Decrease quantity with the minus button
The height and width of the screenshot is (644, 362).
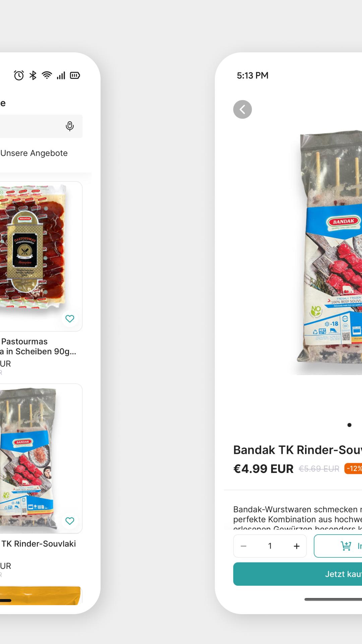point(244,546)
